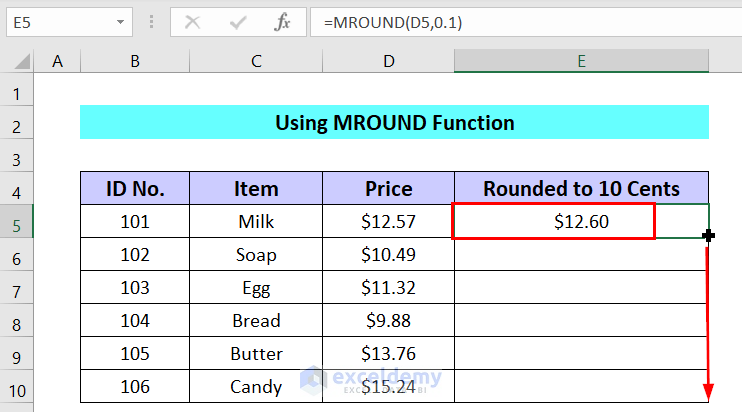Select the Price cell showing $13.76
Image resolution: width=742 pixels, height=412 pixels.
click(388, 353)
